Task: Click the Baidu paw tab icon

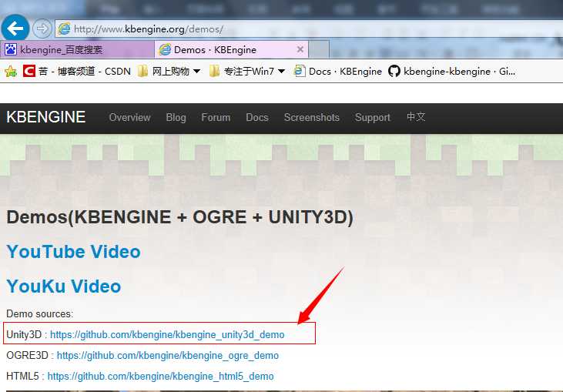Action: 11,49
